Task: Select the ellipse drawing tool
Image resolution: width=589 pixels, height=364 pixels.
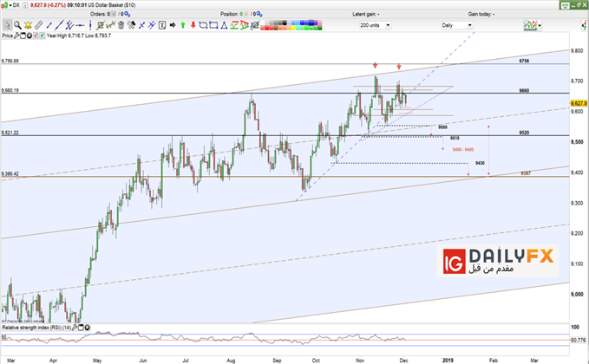Action: click(203, 25)
